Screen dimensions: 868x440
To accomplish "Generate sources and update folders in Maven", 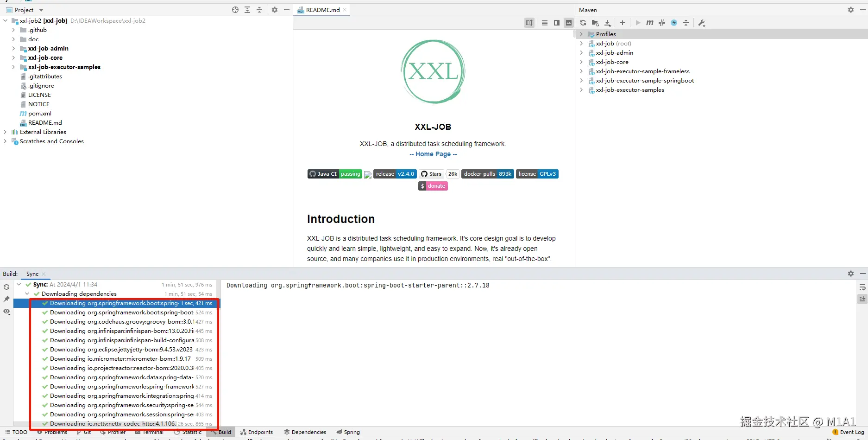I will click(x=595, y=23).
